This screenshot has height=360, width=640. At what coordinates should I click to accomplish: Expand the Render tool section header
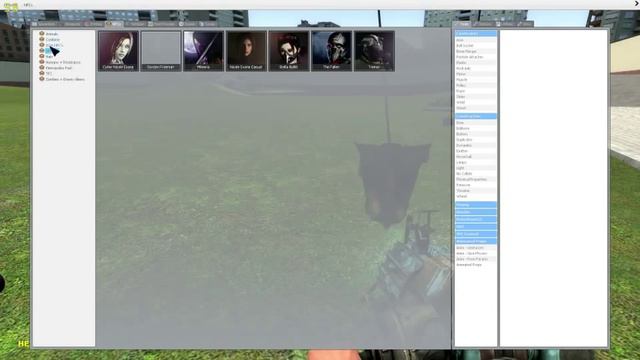point(476,212)
